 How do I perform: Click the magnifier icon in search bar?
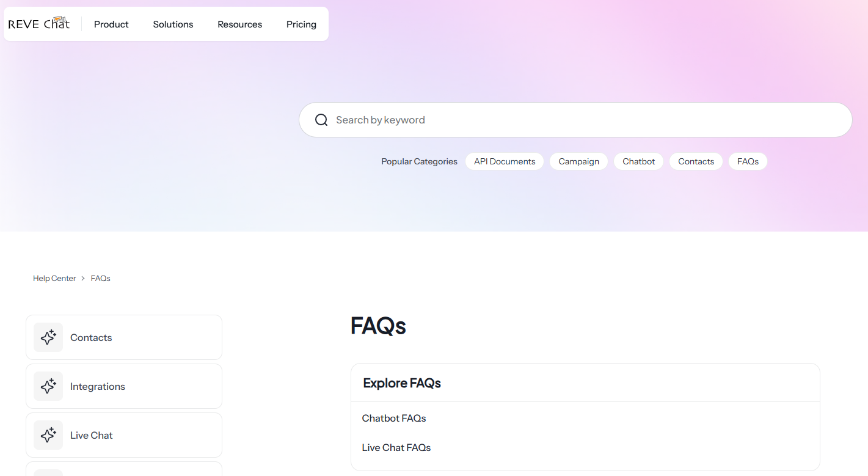[x=321, y=120]
